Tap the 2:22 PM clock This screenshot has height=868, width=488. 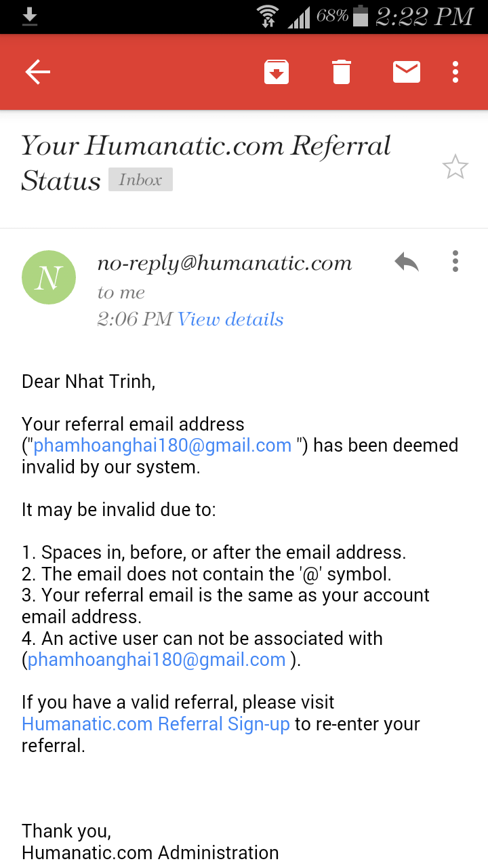click(x=424, y=16)
